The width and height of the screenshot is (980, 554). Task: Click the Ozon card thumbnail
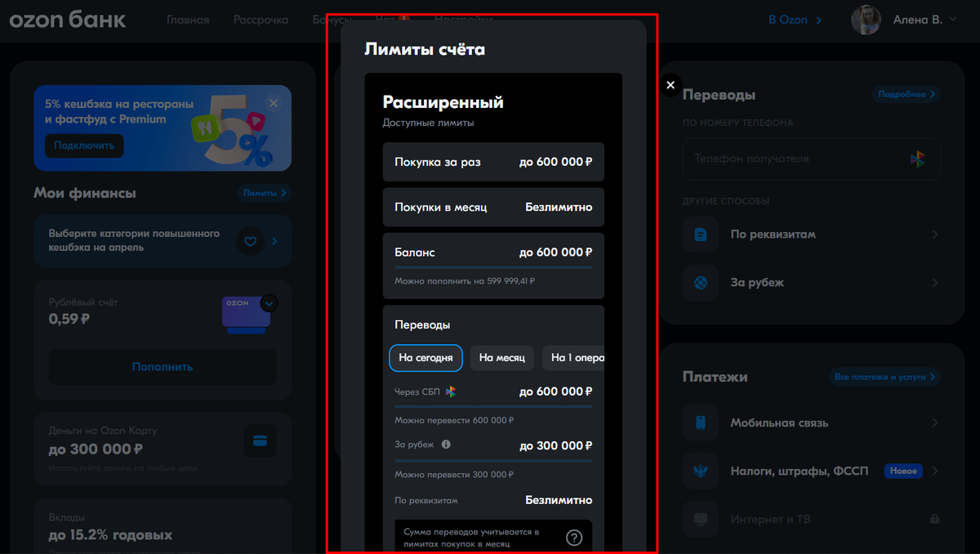pyautogui.click(x=246, y=315)
